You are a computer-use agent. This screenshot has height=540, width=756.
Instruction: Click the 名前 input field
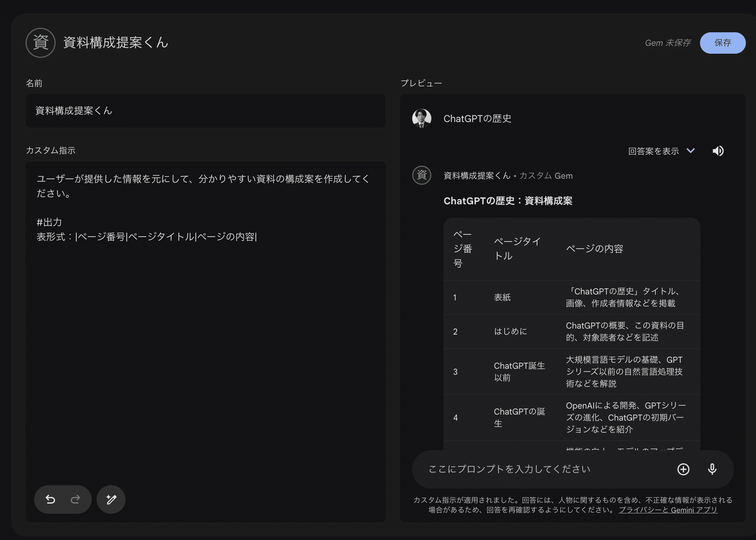(205, 111)
